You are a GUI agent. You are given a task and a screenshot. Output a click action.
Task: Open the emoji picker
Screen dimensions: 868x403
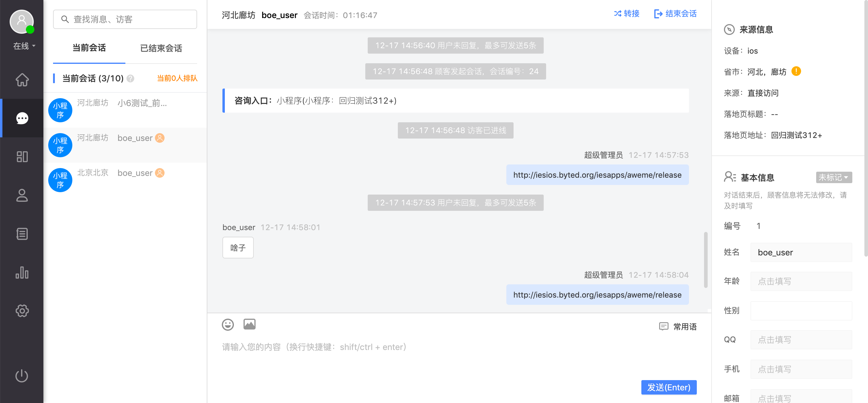point(228,325)
